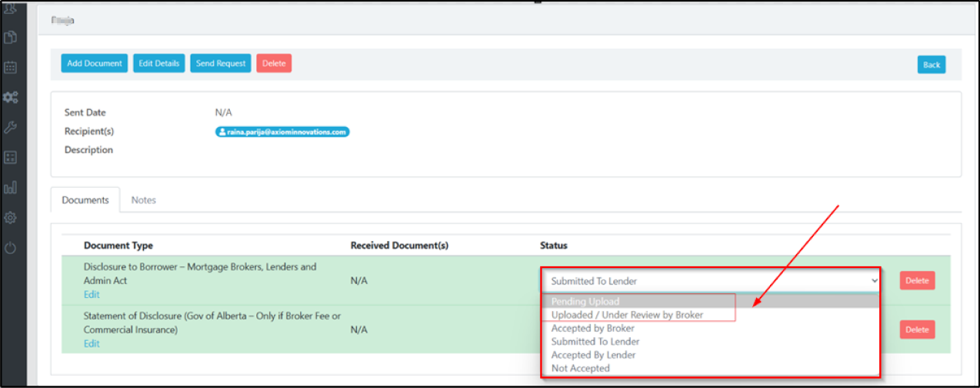Open the calendar icon in sidebar
Image resolution: width=980 pixels, height=388 pixels.
click(x=11, y=67)
